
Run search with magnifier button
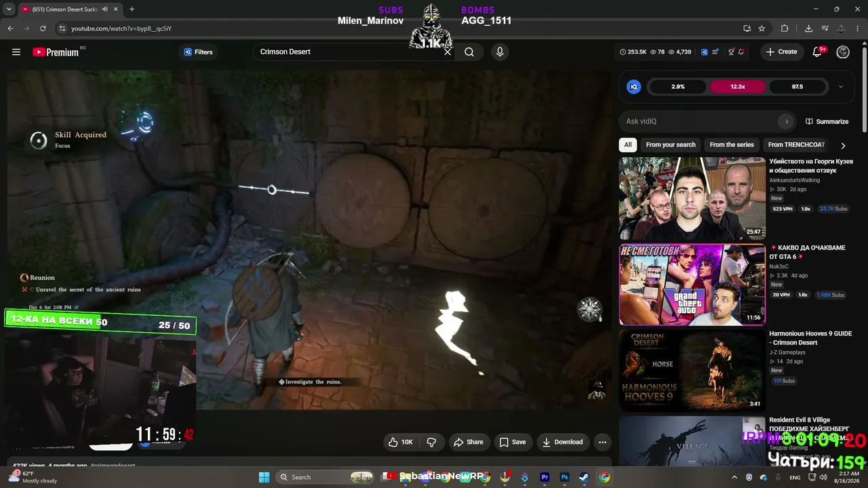pos(469,52)
